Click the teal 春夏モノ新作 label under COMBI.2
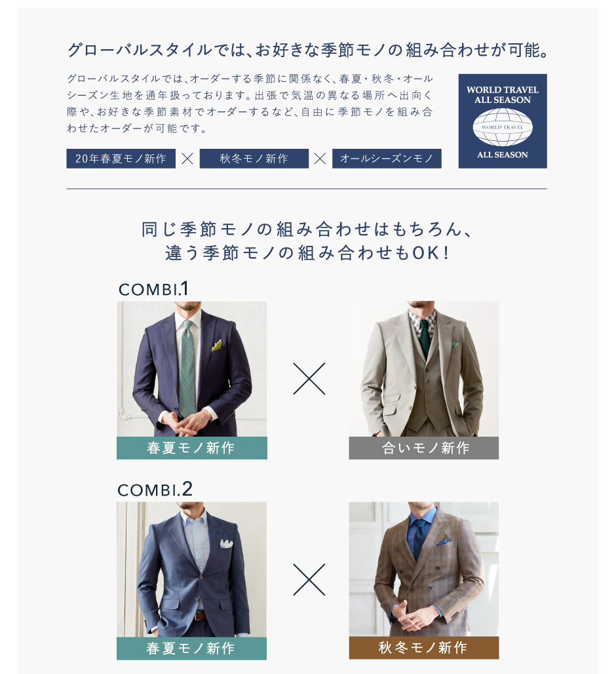This screenshot has height=674, width=616. 191,648
